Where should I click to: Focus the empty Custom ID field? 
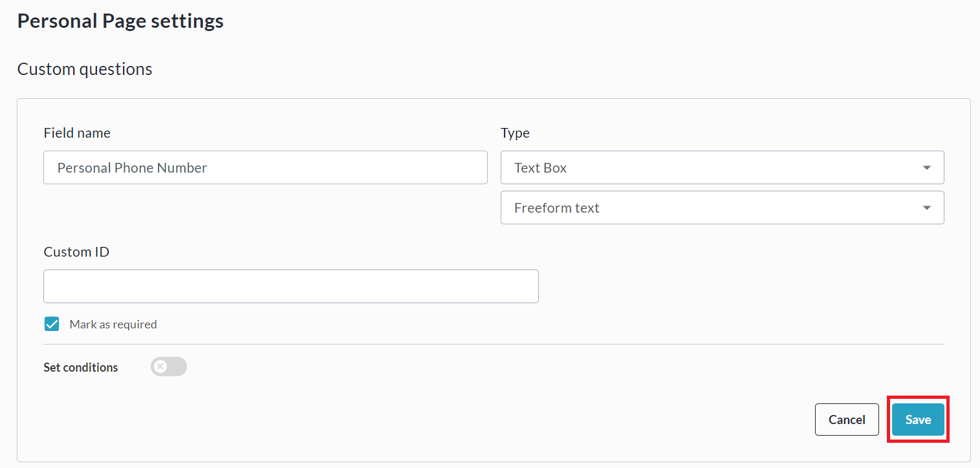point(290,286)
